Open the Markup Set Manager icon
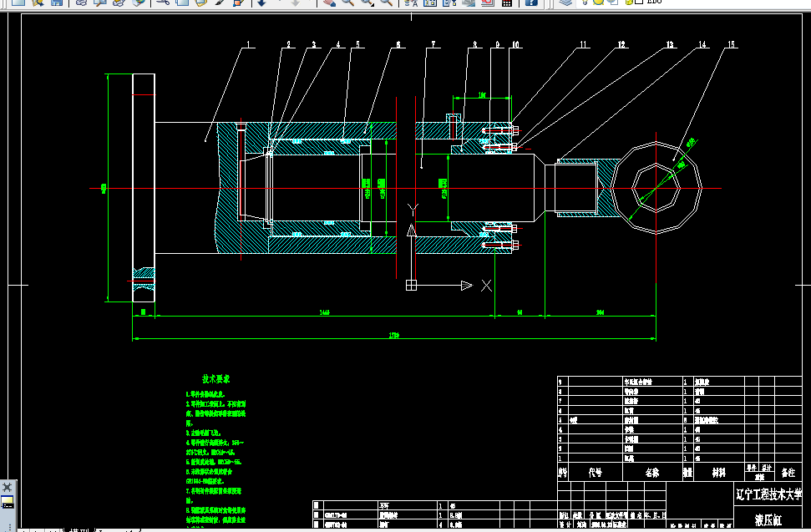 [488, 2]
